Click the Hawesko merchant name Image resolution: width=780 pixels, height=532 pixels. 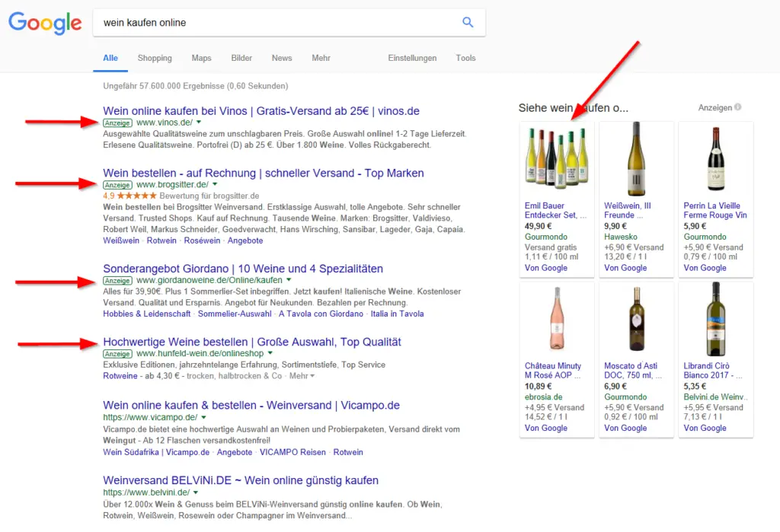[620, 237]
